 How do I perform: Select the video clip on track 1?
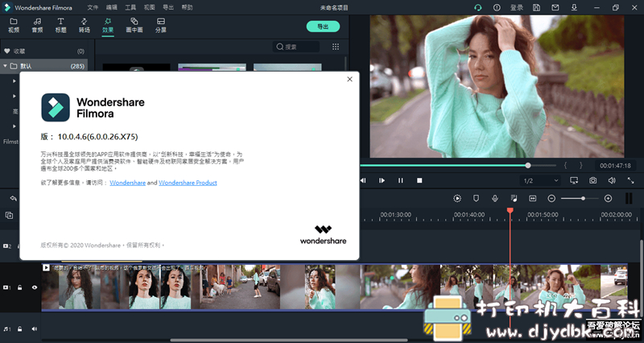pyautogui.click(x=334, y=287)
